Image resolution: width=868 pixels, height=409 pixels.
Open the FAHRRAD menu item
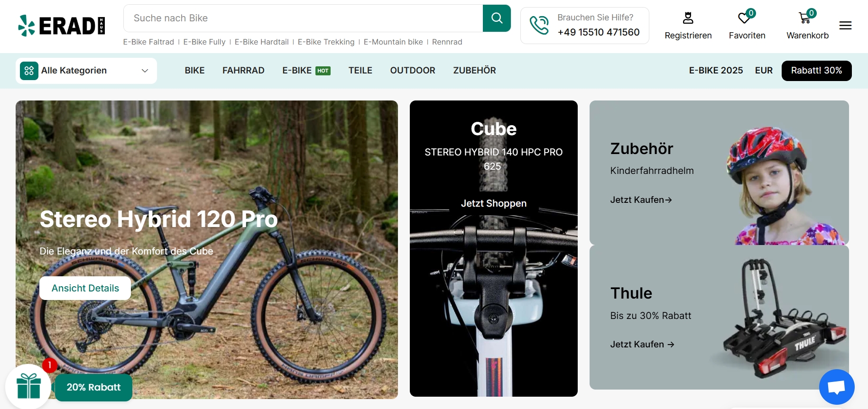pos(243,71)
